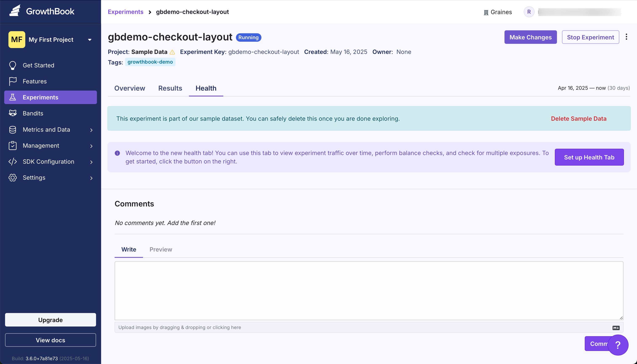The height and width of the screenshot is (364, 637).
Task: Click the Bandits raccoon icon
Action: tap(12, 113)
